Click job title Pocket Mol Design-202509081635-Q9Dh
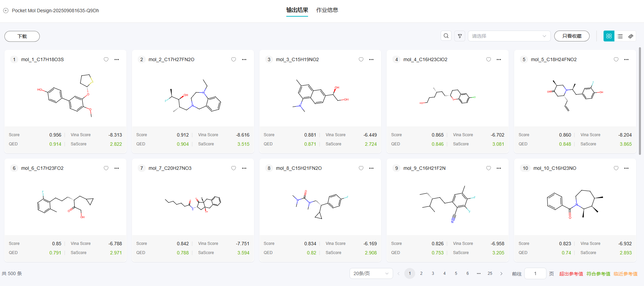644x286 pixels. click(x=55, y=11)
